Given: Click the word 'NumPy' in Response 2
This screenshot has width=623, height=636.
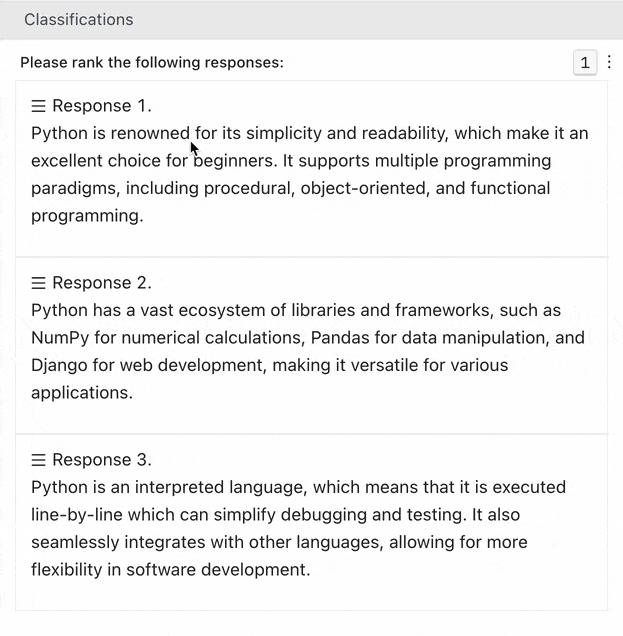Looking at the screenshot, I should pos(61,338).
